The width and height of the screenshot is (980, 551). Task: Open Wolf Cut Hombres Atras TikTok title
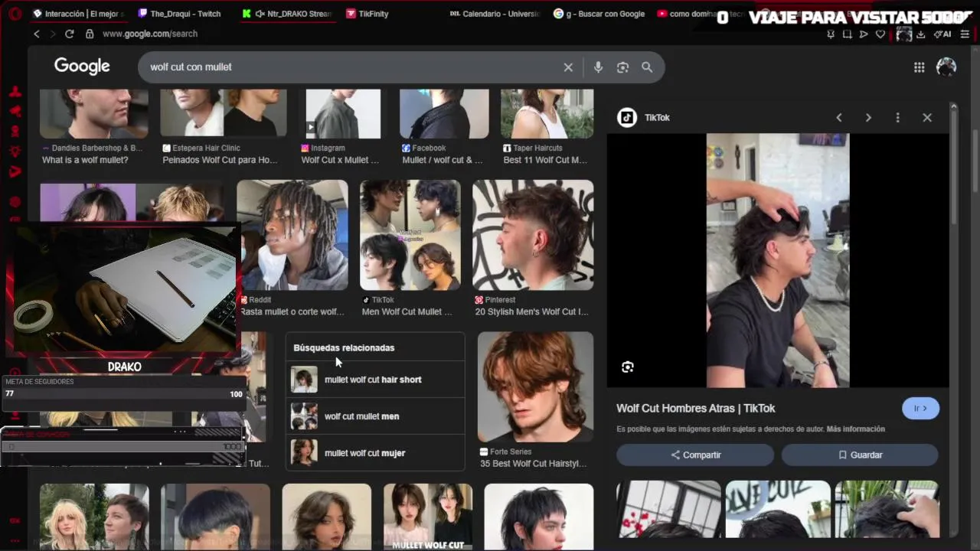695,409
